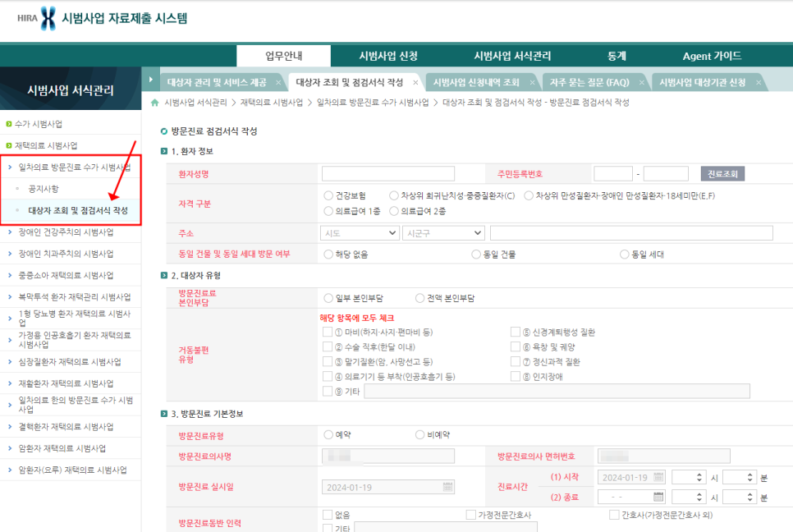Close the 대상자 관리 및 서비스 제공 tab
Image resolution: width=793 pixels, height=532 pixels.
pyautogui.click(x=278, y=82)
